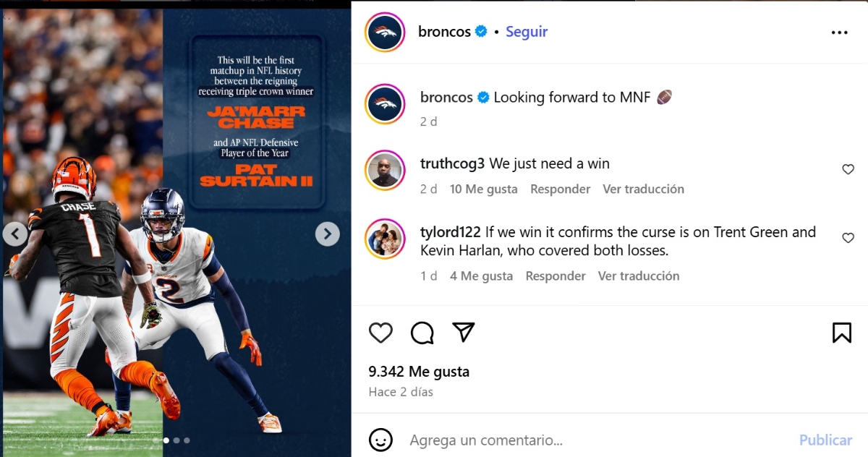Like the comment from truthcog3
868x457 pixels.
848,169
